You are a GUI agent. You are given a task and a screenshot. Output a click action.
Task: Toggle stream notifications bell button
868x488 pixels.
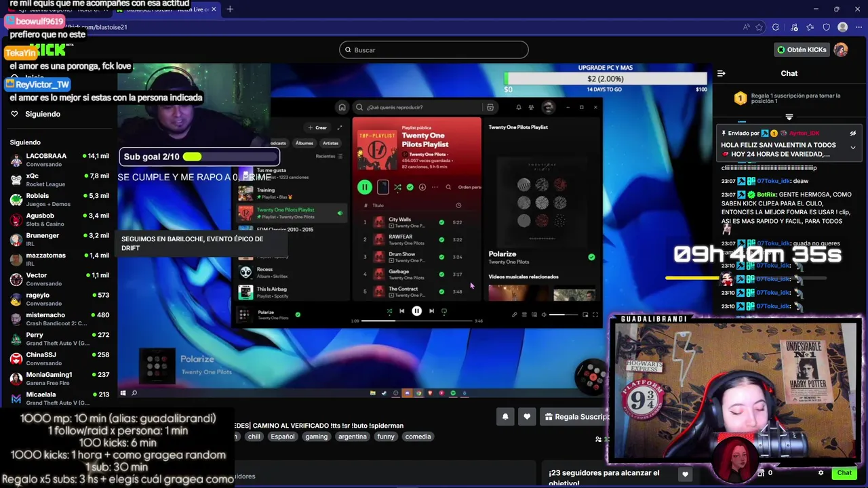click(x=505, y=417)
